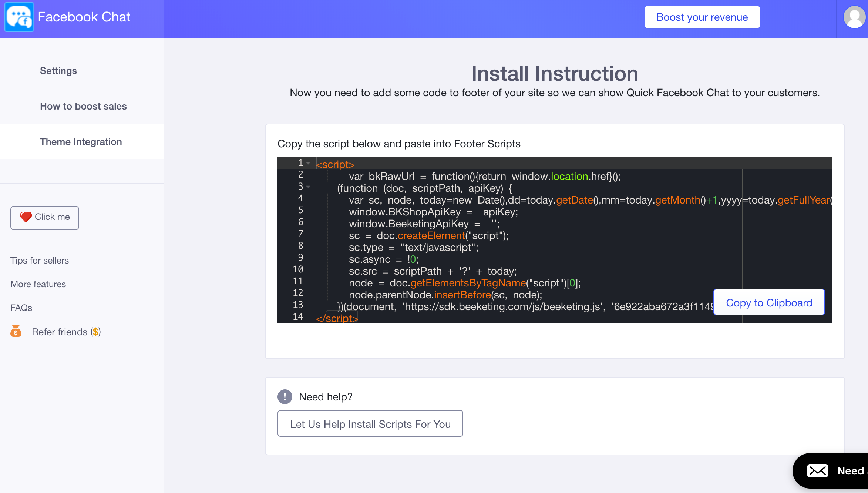The image size is (868, 493).
Task: Click the Facebook Chat app logo icon
Action: tap(19, 17)
